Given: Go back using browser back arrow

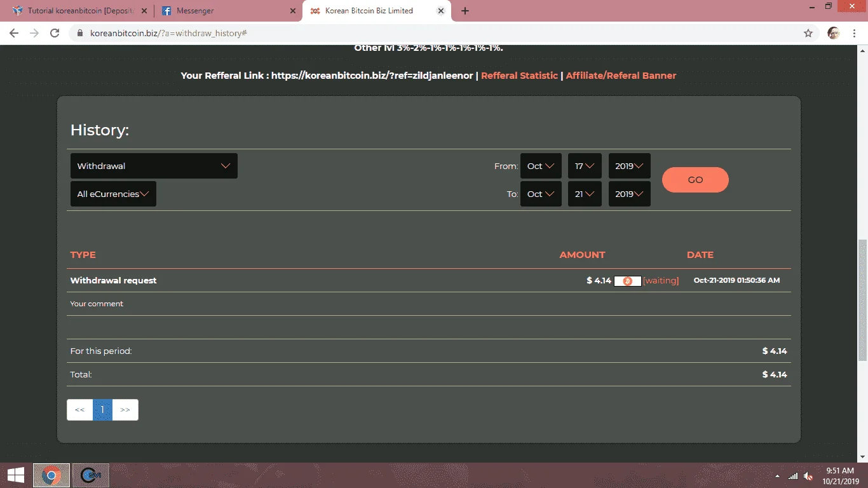Looking at the screenshot, I should 14,33.
